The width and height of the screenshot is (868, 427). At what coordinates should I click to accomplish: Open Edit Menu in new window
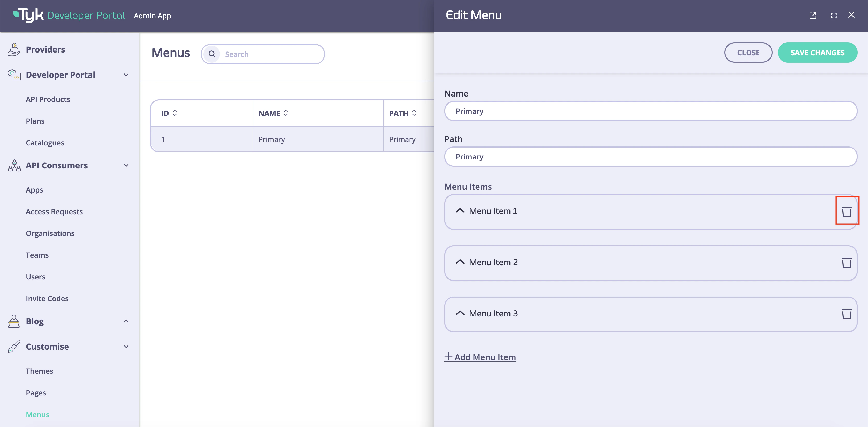pyautogui.click(x=813, y=16)
